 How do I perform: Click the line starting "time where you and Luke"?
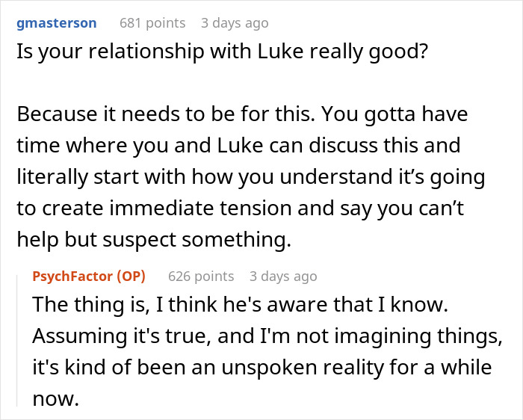point(238,146)
